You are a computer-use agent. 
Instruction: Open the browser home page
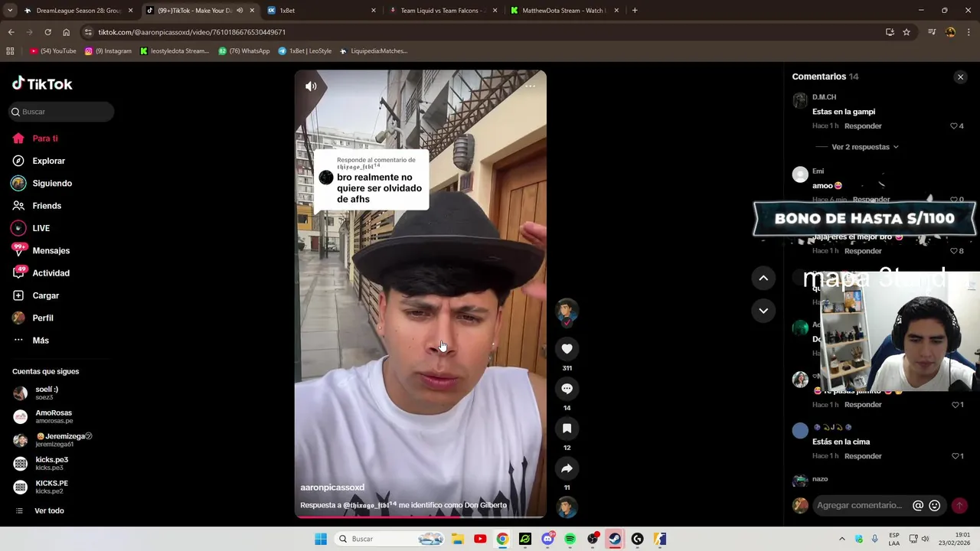pyautogui.click(x=67, y=32)
